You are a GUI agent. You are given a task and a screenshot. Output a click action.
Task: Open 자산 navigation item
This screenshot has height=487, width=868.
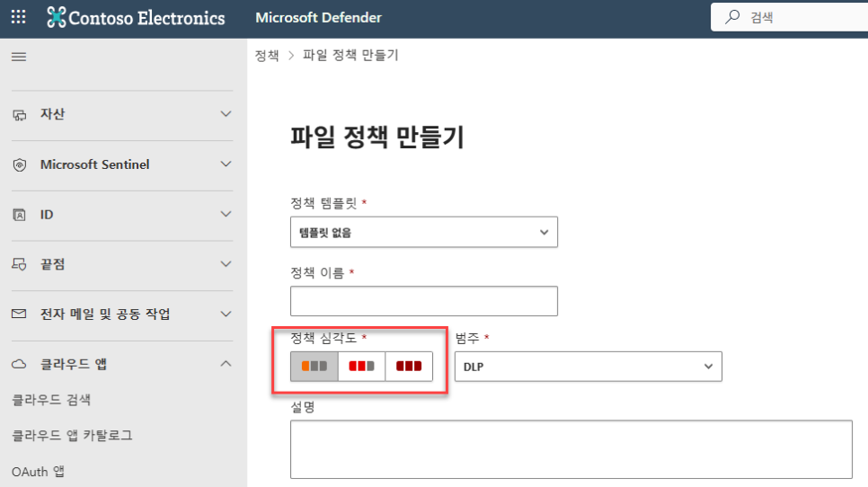(x=122, y=114)
